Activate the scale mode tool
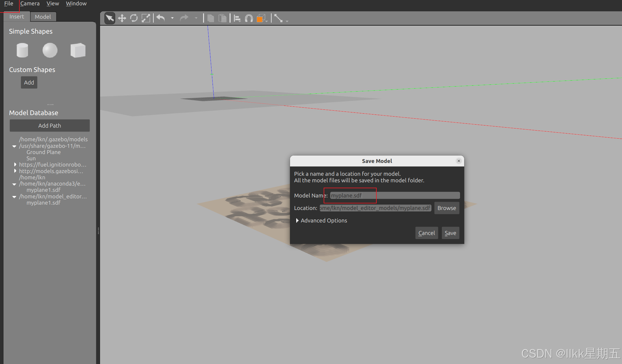 (146, 18)
